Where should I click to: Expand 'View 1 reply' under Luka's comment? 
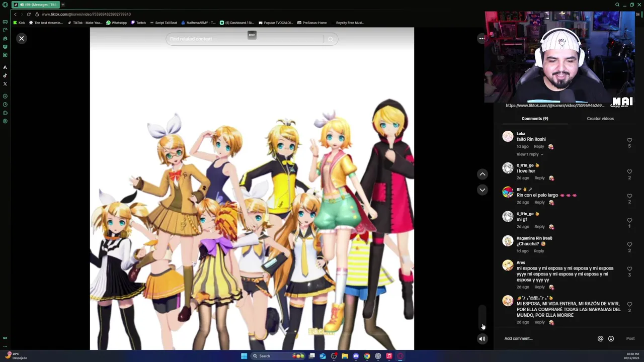tap(530, 154)
